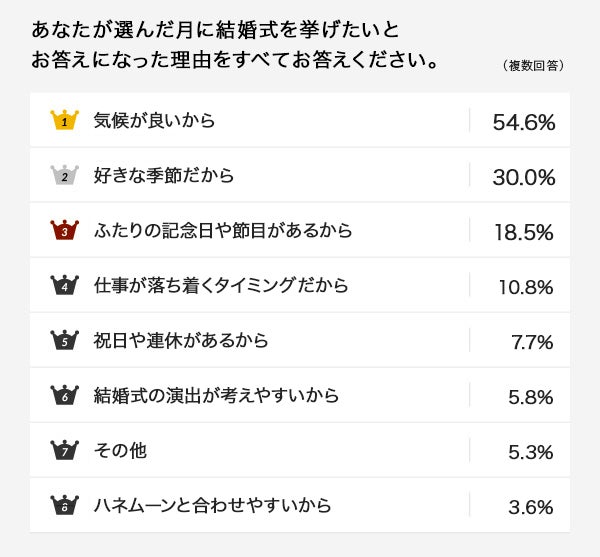The height and width of the screenshot is (557, 600).
Task: Click the black rank 4 crown icon
Action: pos(64,286)
